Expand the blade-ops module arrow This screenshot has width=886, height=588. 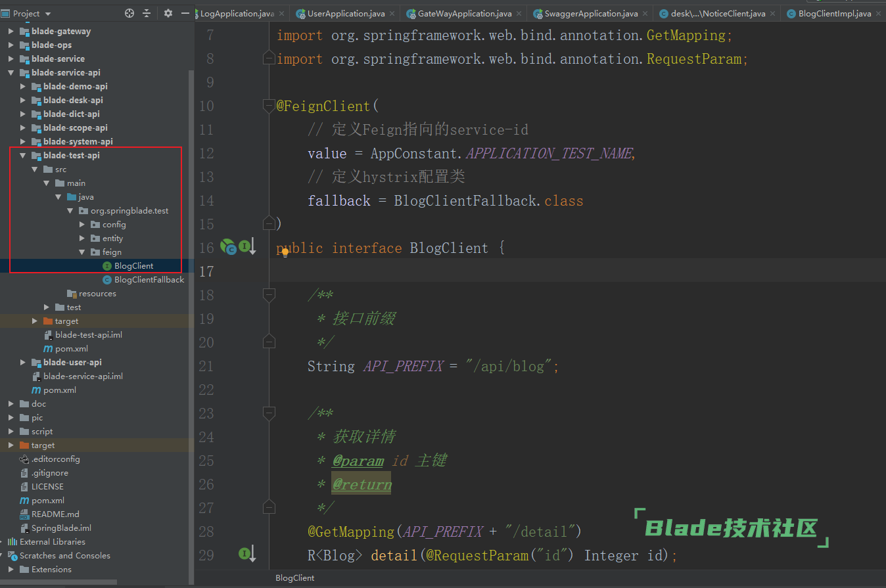tap(11, 45)
